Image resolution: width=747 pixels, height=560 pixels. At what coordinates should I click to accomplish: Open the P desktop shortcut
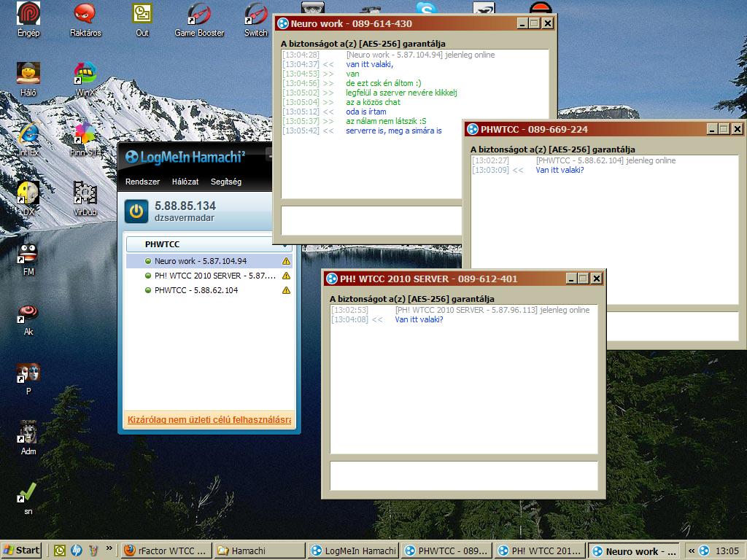[28, 379]
